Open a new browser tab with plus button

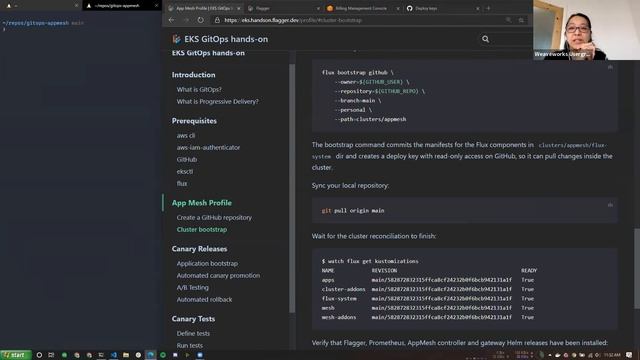(x=488, y=8)
